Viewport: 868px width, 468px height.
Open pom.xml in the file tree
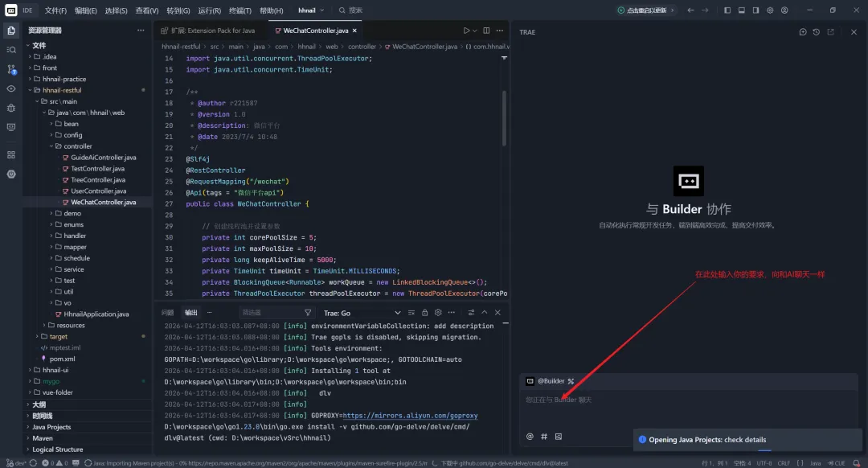click(x=62, y=359)
